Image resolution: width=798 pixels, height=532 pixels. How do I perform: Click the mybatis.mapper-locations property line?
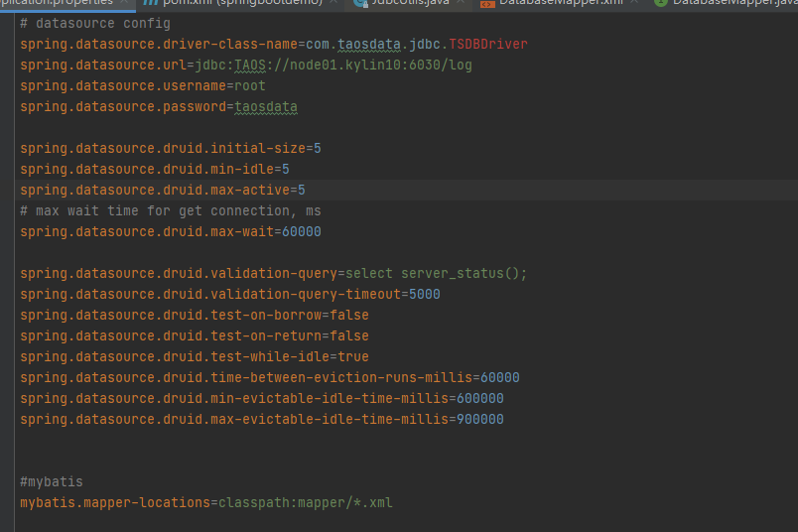206,503
